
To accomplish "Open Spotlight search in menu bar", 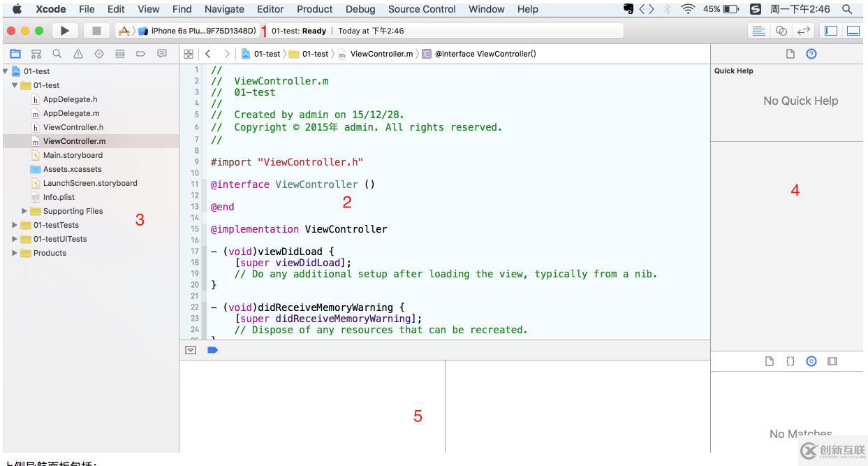I will 847,9.
